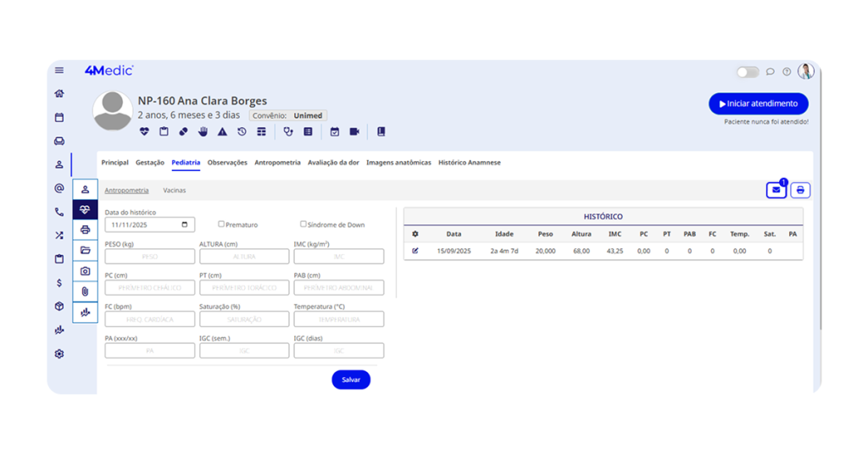Viewport: 868px width, 455px height.
Task: Open the dollar sign financial icon in sidebar
Action: [58, 282]
